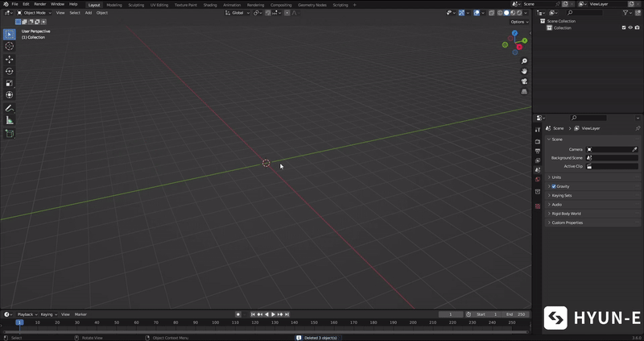Click the current frame number field
The image size is (644, 341).
(451, 314)
